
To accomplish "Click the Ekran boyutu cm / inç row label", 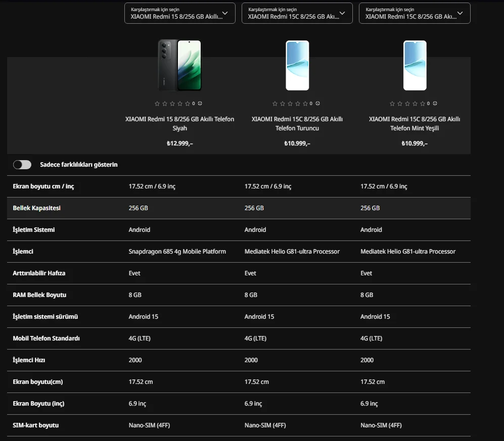I will click(43, 186).
